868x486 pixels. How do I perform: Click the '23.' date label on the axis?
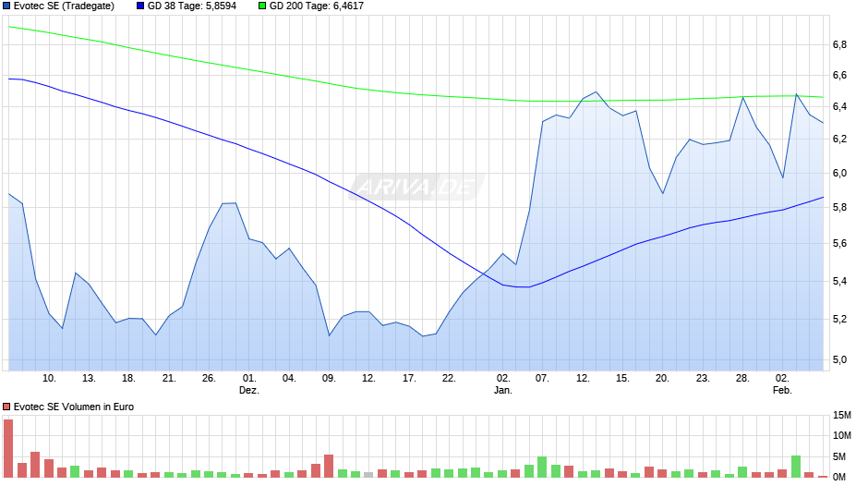click(703, 378)
